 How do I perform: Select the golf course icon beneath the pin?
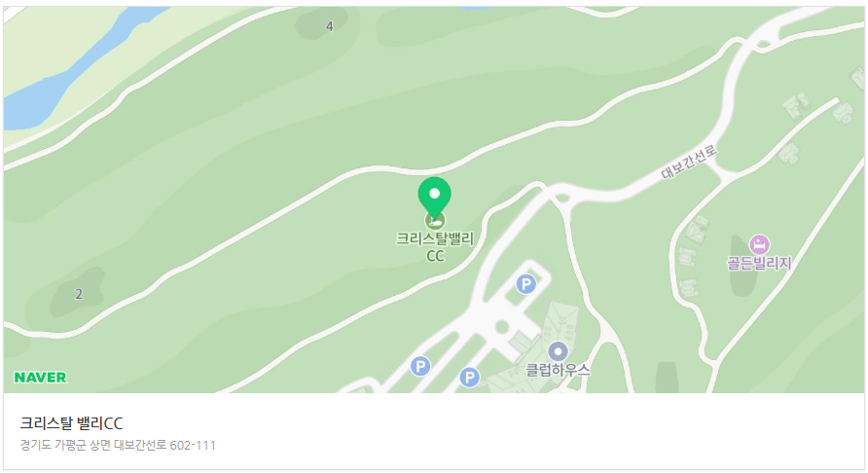(x=435, y=220)
